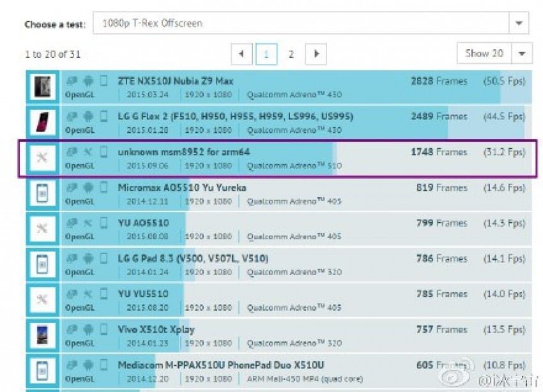Open the 1080p T-Rex Offscreen test field
543x392 pixels.
point(310,23)
